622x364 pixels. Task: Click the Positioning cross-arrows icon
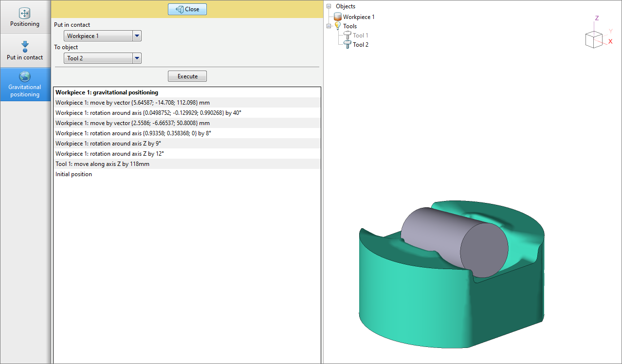(25, 13)
